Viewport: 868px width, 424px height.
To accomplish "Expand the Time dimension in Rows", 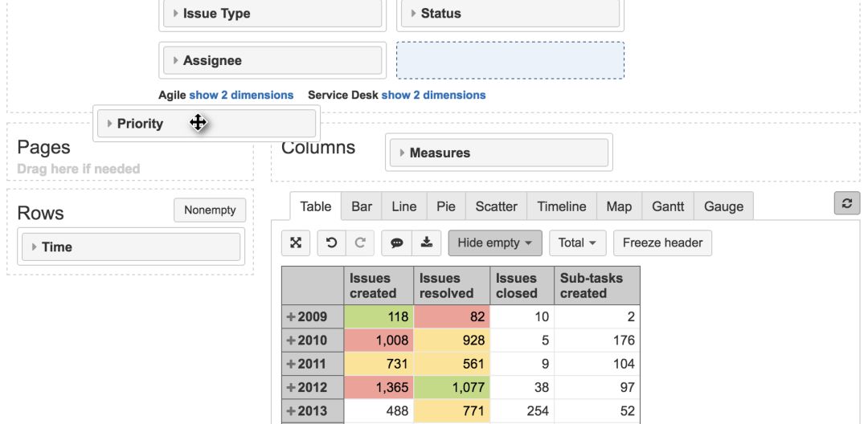I will [x=35, y=247].
